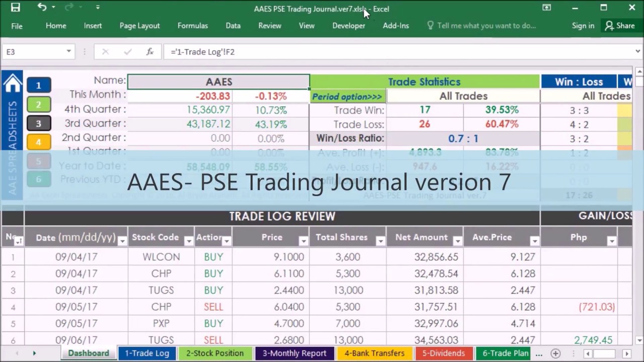Viewport: 644px width, 362px height.
Task: Switch to the Home ribbon tab
Action: 56,26
